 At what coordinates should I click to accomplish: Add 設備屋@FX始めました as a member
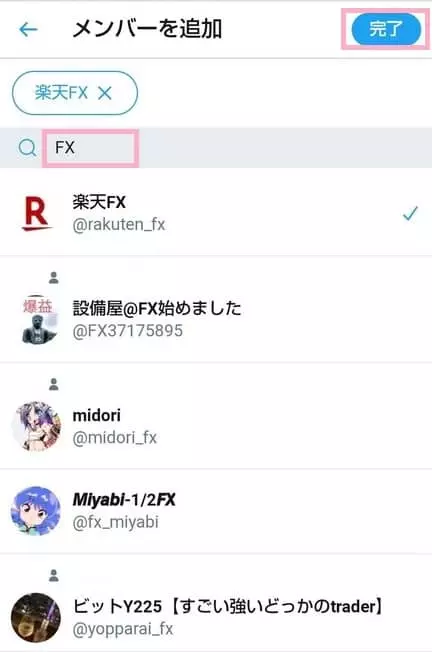(216, 309)
